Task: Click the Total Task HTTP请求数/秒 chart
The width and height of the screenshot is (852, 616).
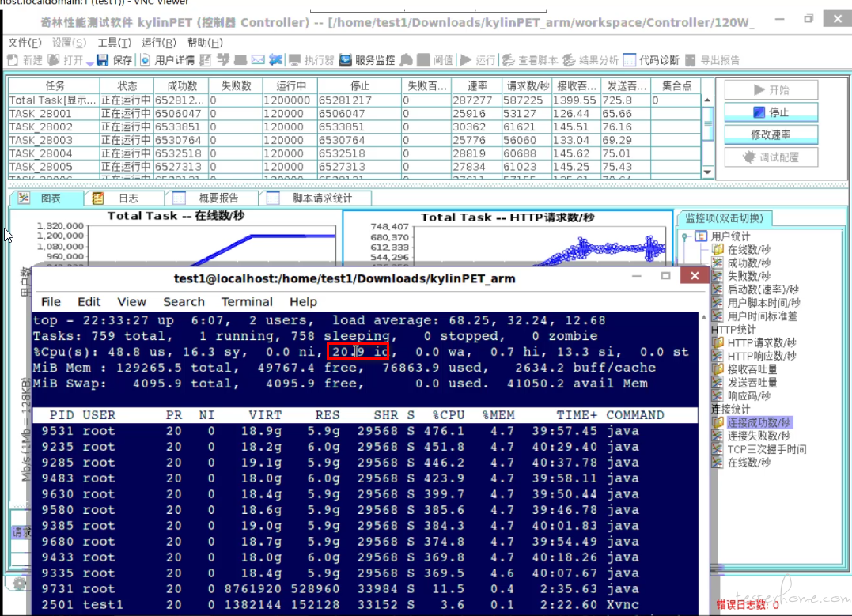Action: point(508,238)
